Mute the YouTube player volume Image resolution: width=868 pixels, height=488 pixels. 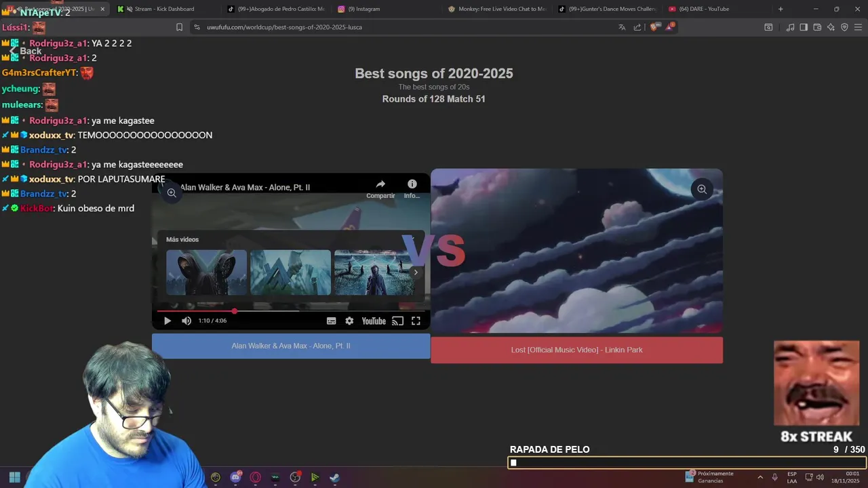(186, 321)
